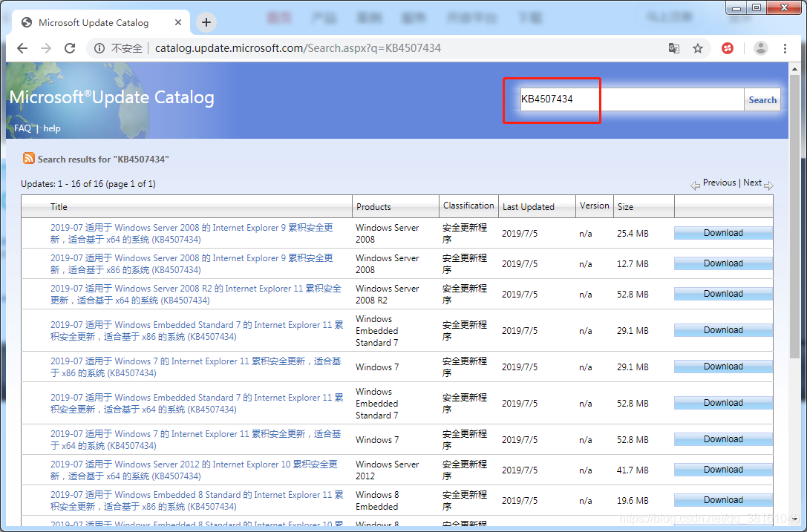Download Windows 7 x86 29.1 MB update
This screenshot has height=532, width=807.
click(723, 367)
